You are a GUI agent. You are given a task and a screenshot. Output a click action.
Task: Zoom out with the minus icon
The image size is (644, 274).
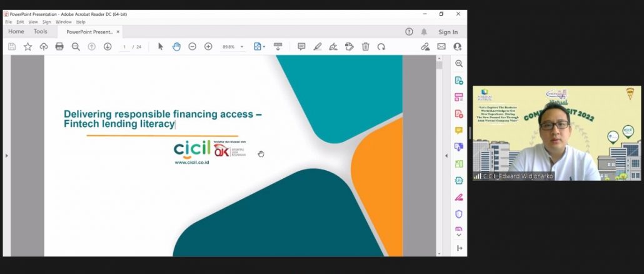192,47
